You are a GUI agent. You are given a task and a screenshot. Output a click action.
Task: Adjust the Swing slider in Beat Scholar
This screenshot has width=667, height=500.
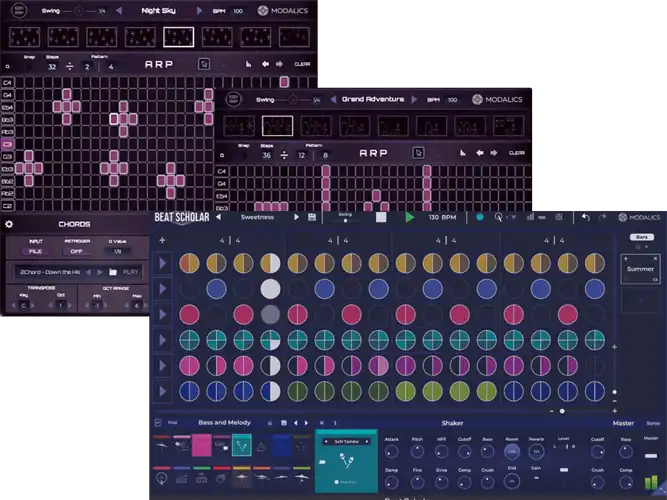pos(345,220)
